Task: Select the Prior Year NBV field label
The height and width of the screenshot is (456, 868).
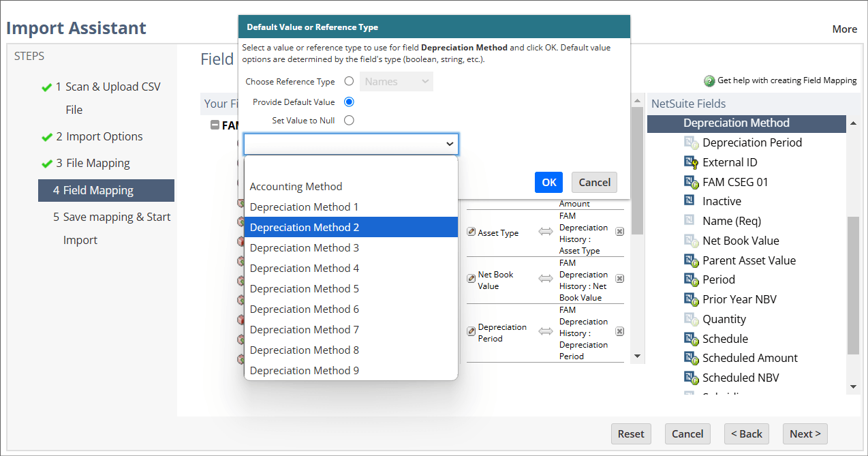Action: click(x=739, y=299)
